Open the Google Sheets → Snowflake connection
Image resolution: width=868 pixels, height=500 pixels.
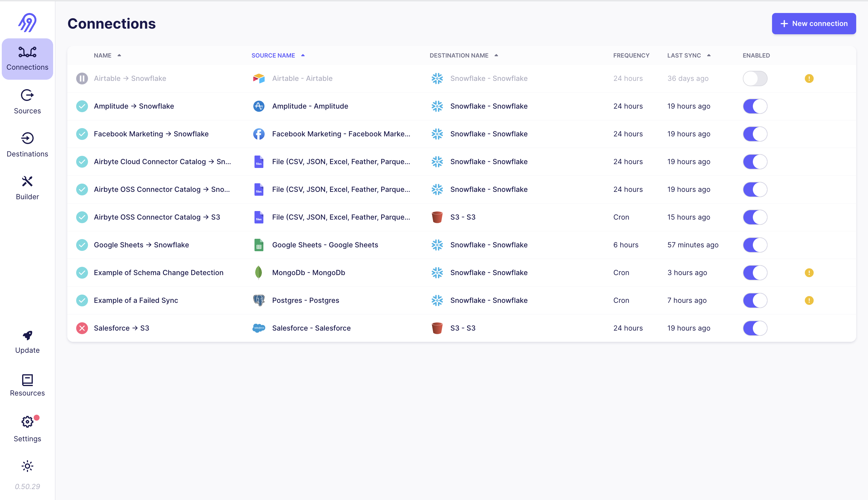[x=141, y=245]
